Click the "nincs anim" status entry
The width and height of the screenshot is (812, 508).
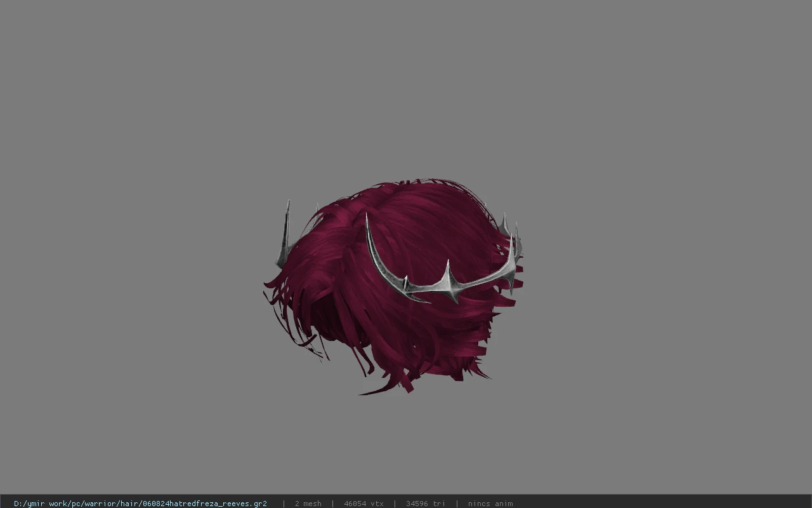[x=490, y=504]
